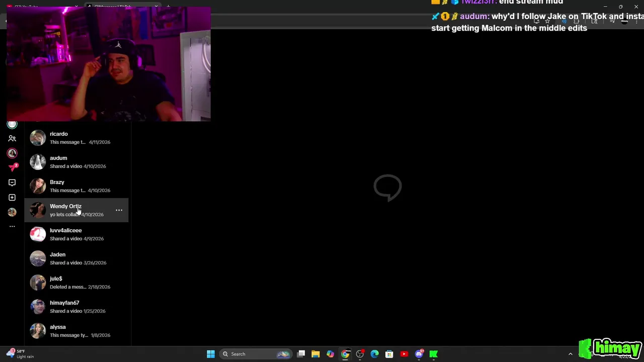This screenshot has height=362, width=644.
Task: Open the sidebar More three-dots menu
Action: pos(12,227)
